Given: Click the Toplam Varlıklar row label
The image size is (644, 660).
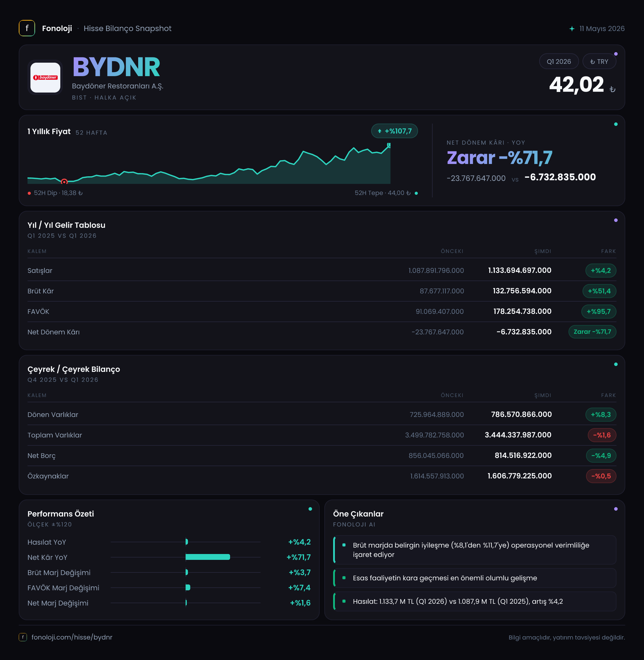Looking at the screenshot, I should point(54,435).
